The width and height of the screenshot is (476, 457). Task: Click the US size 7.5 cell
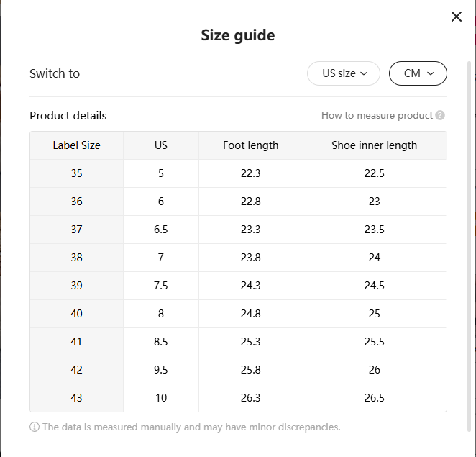point(161,286)
